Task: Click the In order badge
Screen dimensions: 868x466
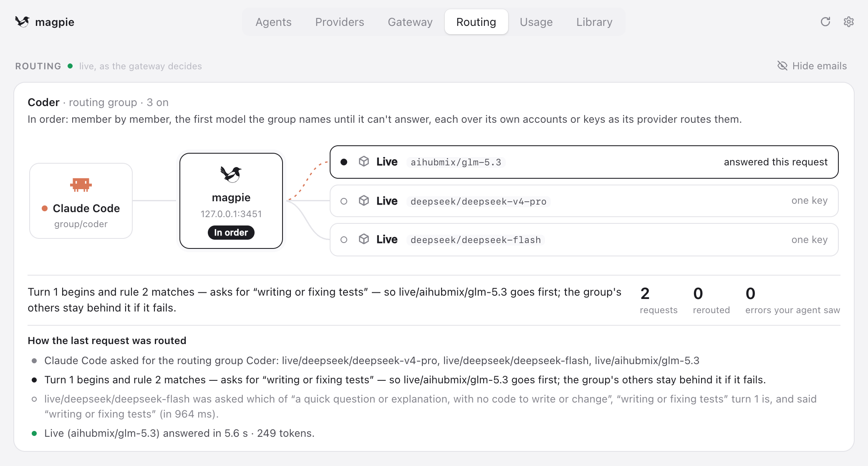Action: click(231, 233)
